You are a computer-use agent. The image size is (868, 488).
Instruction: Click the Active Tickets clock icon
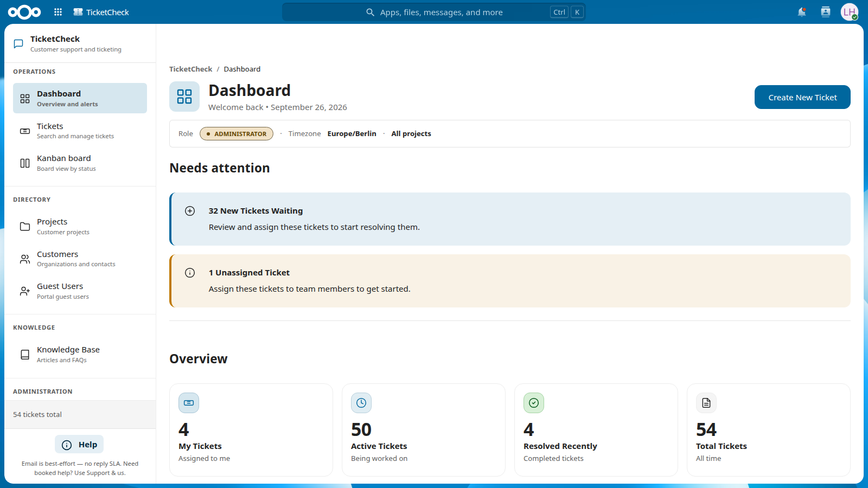click(361, 403)
